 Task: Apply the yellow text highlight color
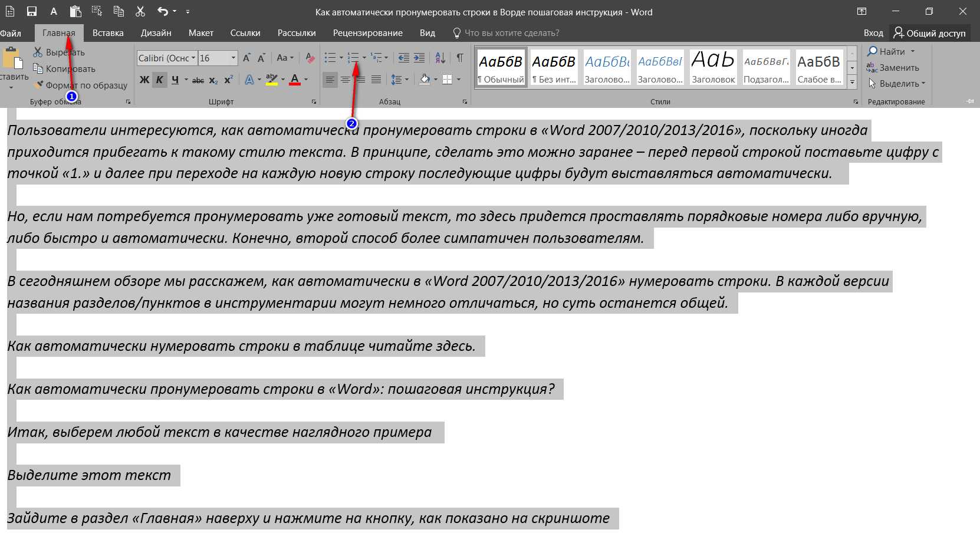pyautogui.click(x=272, y=80)
